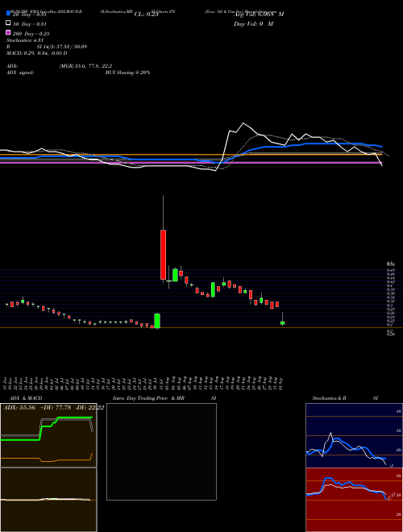
Task: Click the white 50 Day legend swatch
Action: [x=8, y=23]
